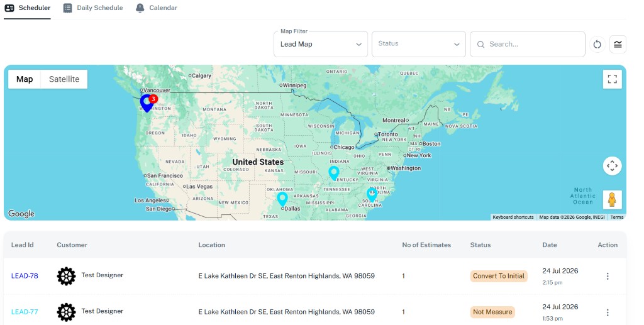Toggle the map fullscreen view icon
This screenshot has height=325, width=644.
pyautogui.click(x=612, y=79)
